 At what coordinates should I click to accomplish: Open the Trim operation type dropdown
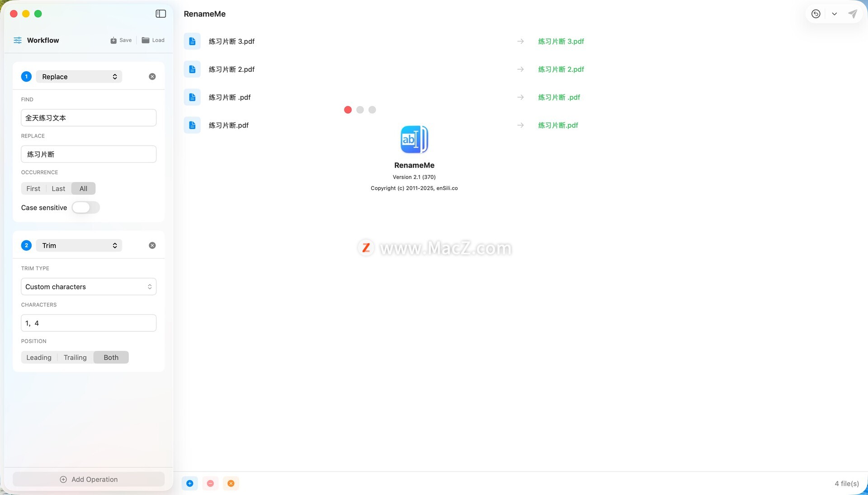pos(79,245)
